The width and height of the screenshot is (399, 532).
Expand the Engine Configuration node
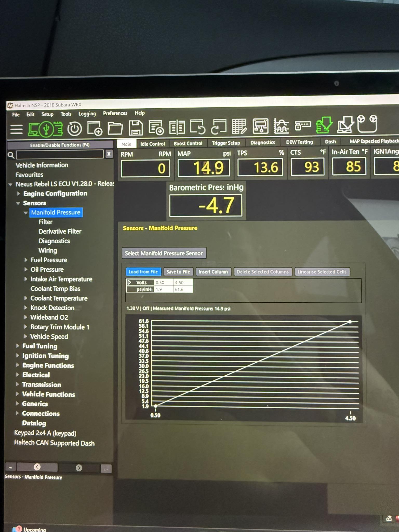[18, 194]
